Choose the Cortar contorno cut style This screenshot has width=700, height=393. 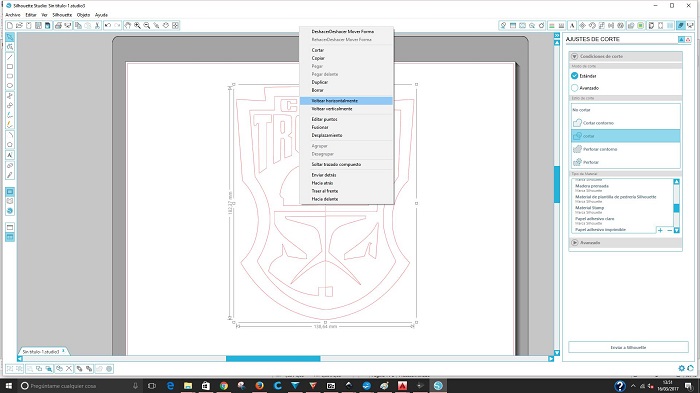tap(625, 123)
